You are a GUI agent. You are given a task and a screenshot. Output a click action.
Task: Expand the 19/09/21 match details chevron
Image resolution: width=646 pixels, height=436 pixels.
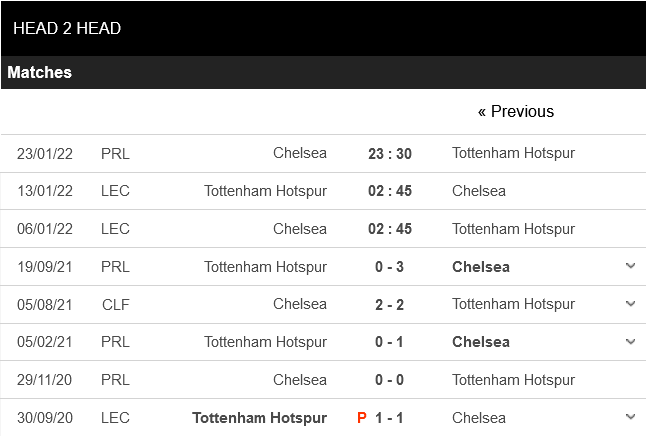pos(630,266)
